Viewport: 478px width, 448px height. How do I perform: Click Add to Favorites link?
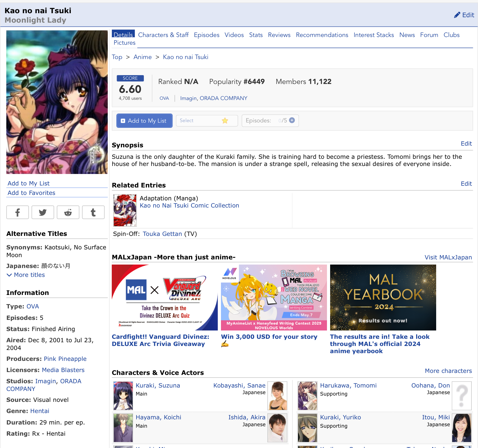(32, 193)
